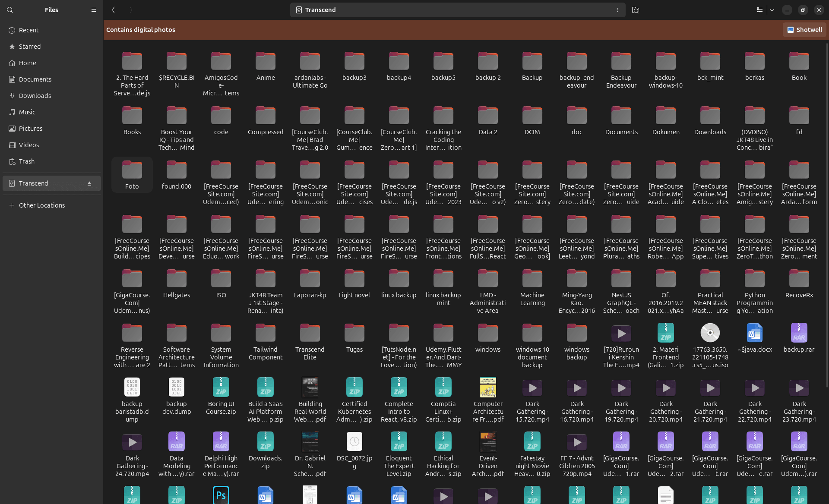Select Dark Gathering - 15.720.mp4 video

click(x=532, y=400)
